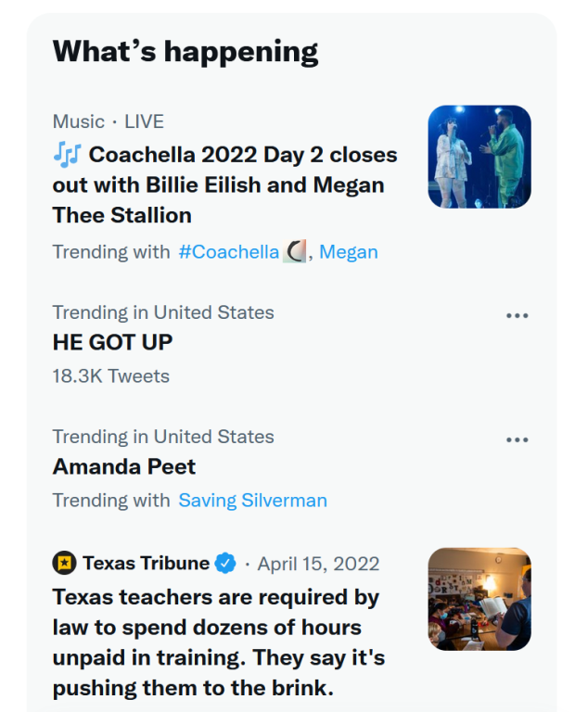The image size is (588, 712).
Task: Click the Music · LIVE category label
Action: pyautogui.click(x=108, y=121)
